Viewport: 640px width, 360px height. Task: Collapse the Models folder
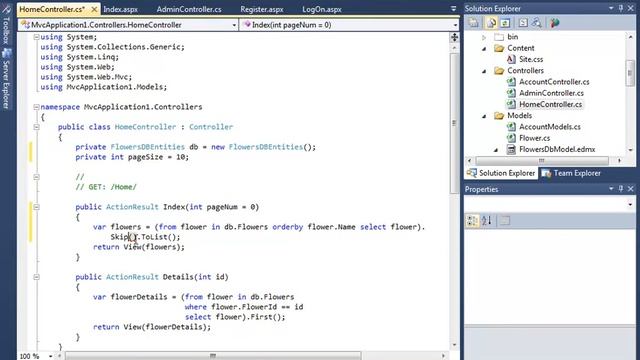(x=484, y=116)
